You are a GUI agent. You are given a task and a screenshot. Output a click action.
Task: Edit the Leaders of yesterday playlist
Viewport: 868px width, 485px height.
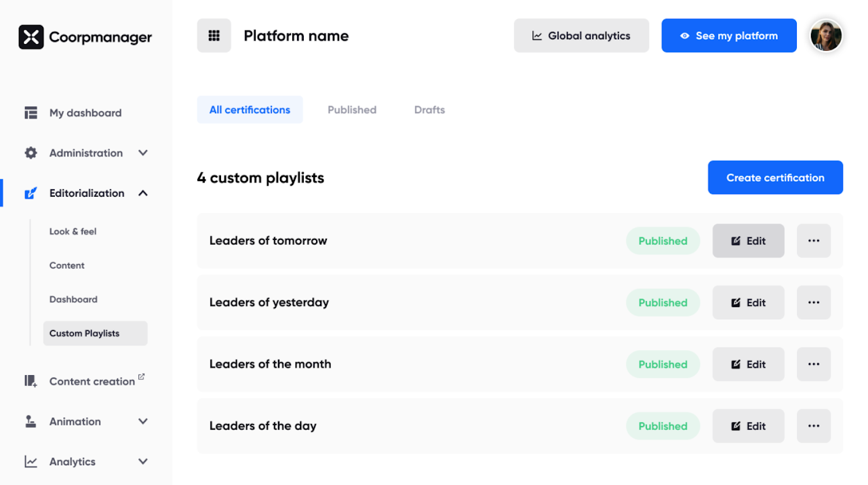click(x=749, y=303)
